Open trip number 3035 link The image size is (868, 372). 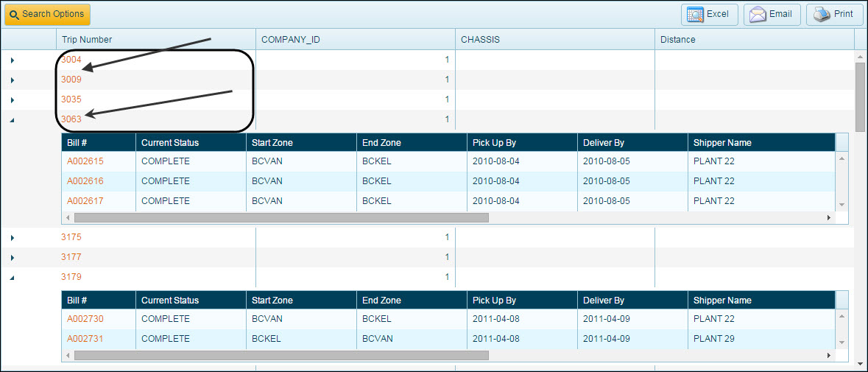71,99
